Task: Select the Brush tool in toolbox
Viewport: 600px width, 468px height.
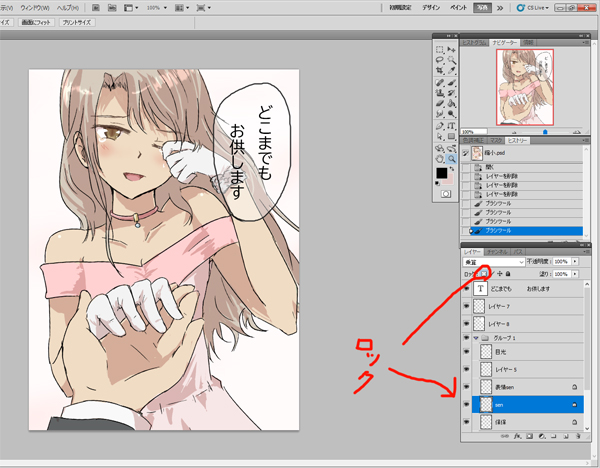Action: click(452, 82)
